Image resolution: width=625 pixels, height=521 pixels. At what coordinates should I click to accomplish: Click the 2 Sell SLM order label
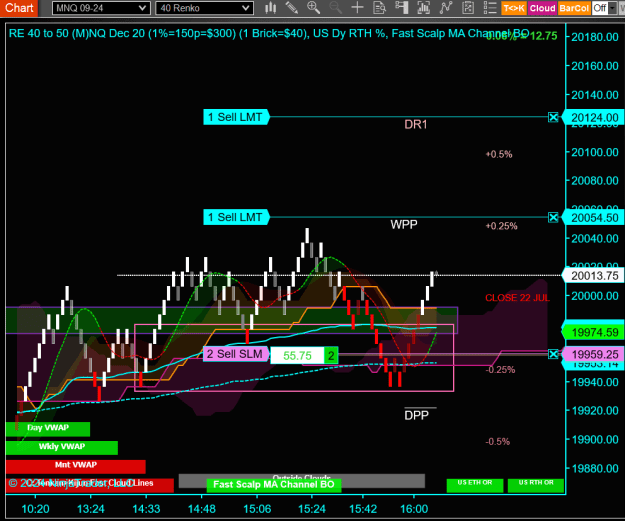236,354
